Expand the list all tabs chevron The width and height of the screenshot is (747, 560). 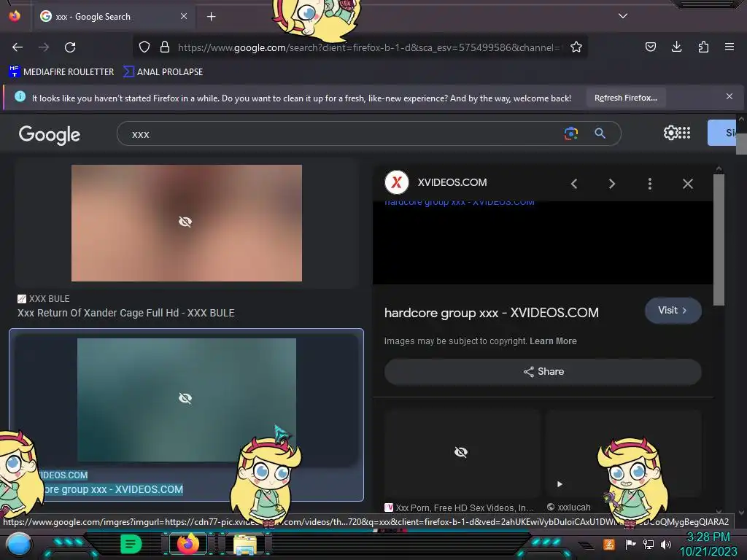click(x=623, y=16)
